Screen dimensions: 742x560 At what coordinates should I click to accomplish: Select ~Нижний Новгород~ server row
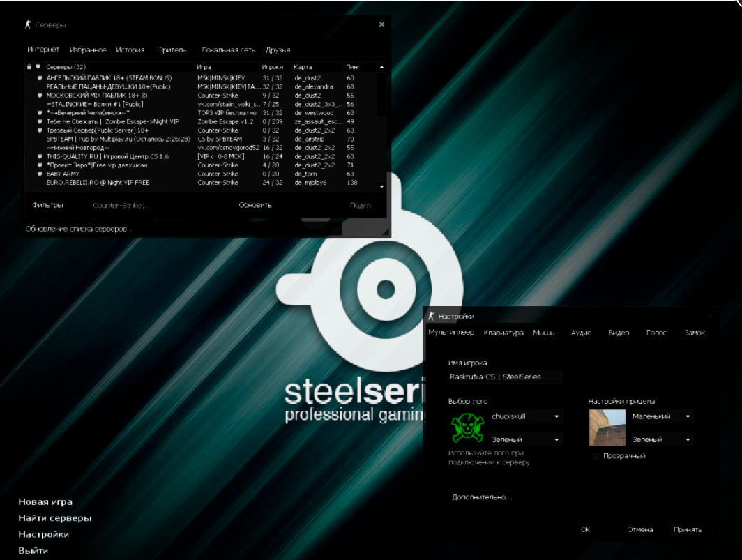coord(202,148)
